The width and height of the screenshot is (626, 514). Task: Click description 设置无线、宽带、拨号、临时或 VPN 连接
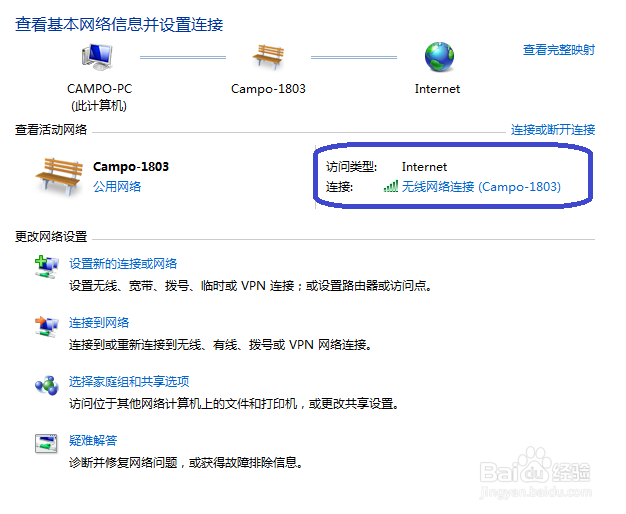250,286
